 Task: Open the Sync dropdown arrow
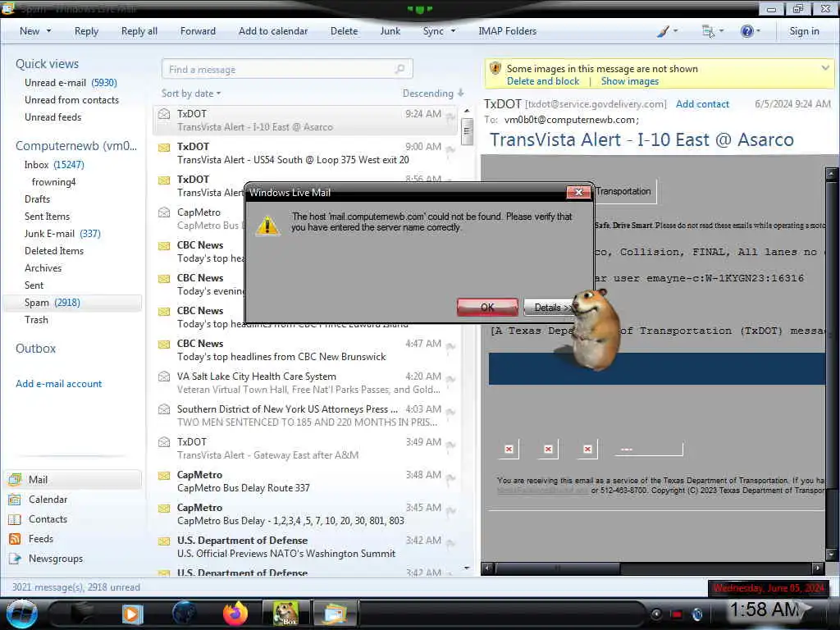point(453,31)
